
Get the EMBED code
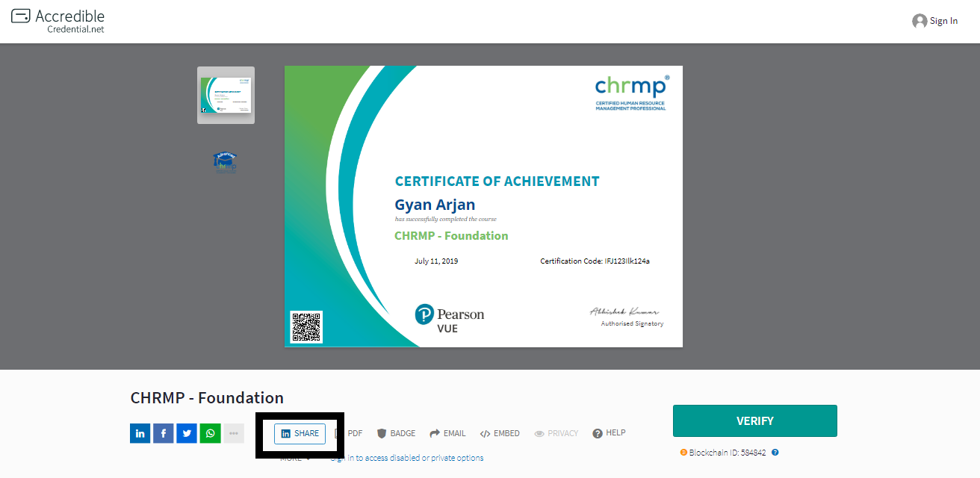pyautogui.click(x=500, y=433)
